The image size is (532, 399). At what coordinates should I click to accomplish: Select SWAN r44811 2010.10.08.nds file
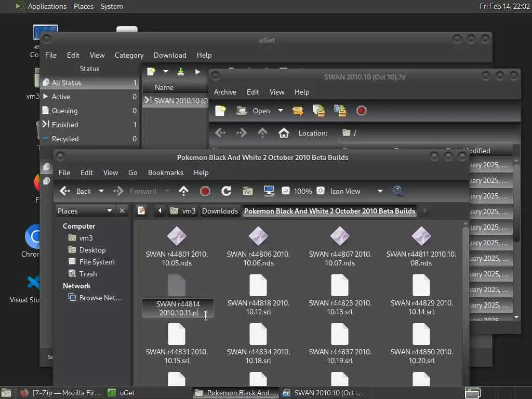click(x=421, y=246)
